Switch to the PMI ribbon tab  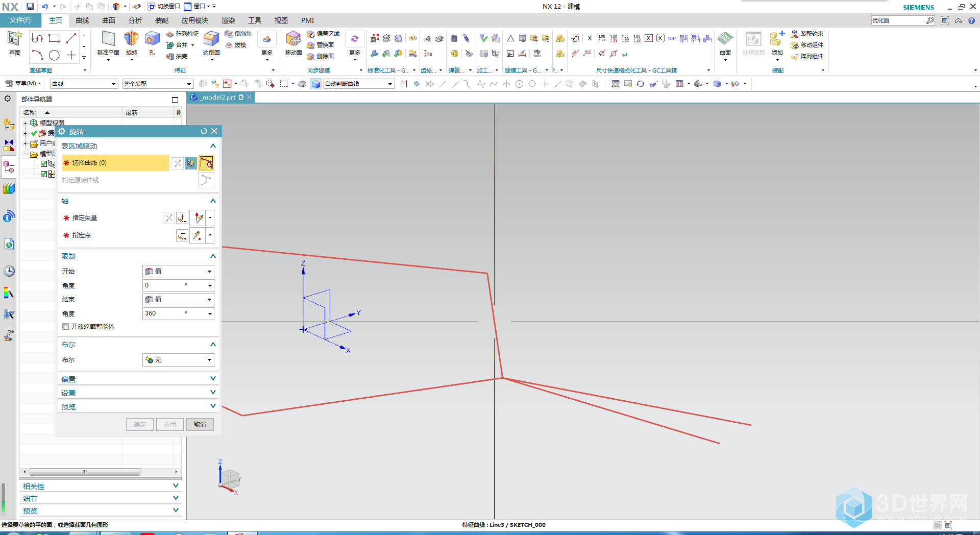[308, 20]
